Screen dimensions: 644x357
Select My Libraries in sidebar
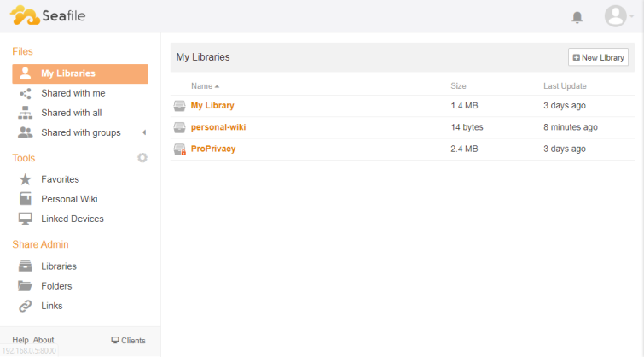pyautogui.click(x=80, y=73)
